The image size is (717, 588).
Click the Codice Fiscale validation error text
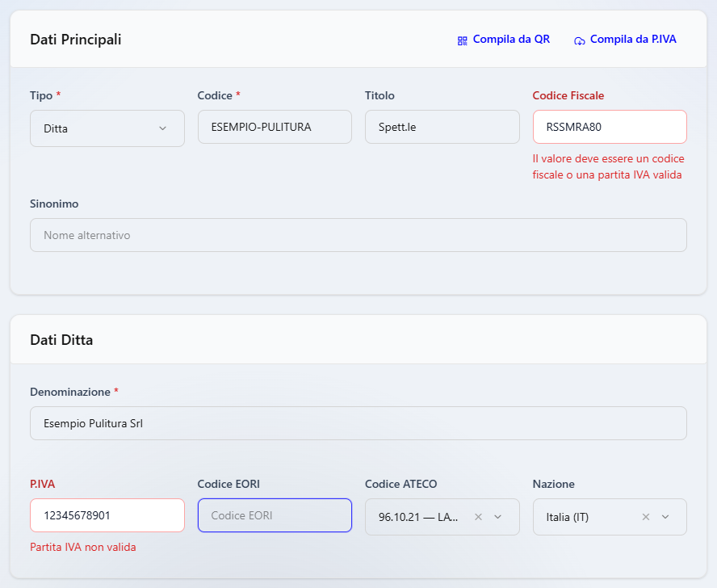[608, 166]
